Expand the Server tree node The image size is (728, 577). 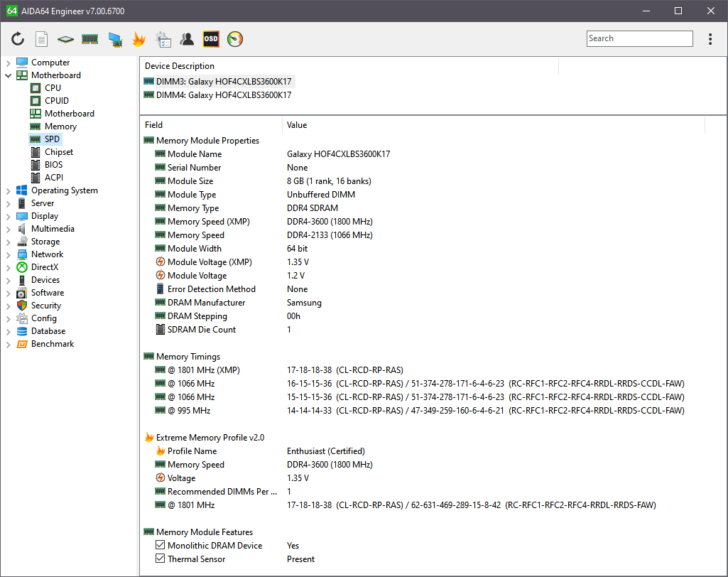(8, 203)
